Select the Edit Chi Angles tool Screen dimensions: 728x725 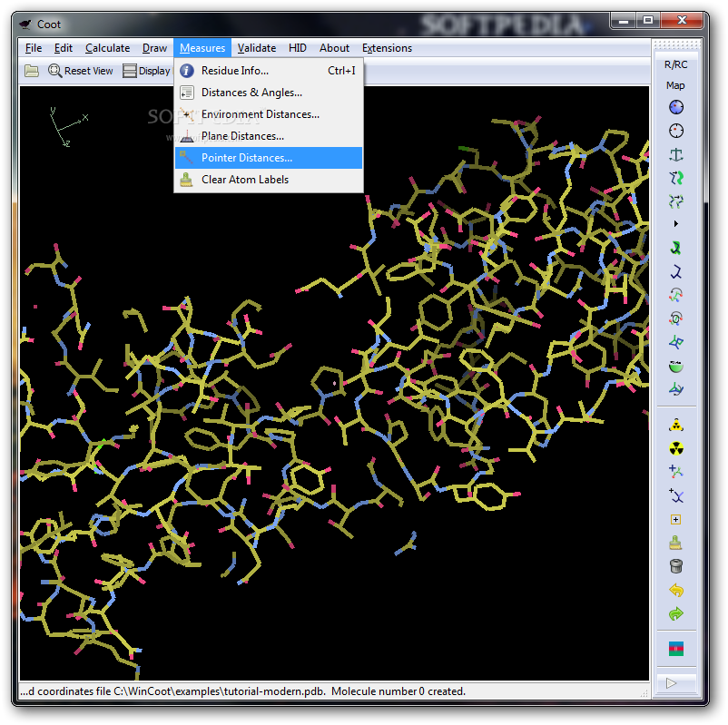(676, 295)
